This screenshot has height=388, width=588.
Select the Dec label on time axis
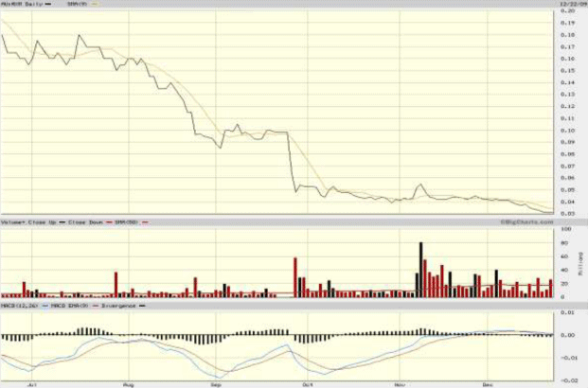[x=488, y=385]
